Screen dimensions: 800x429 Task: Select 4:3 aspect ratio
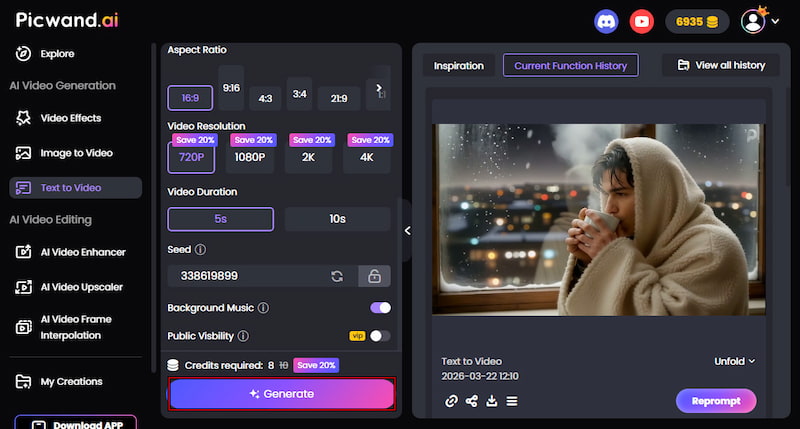point(265,98)
